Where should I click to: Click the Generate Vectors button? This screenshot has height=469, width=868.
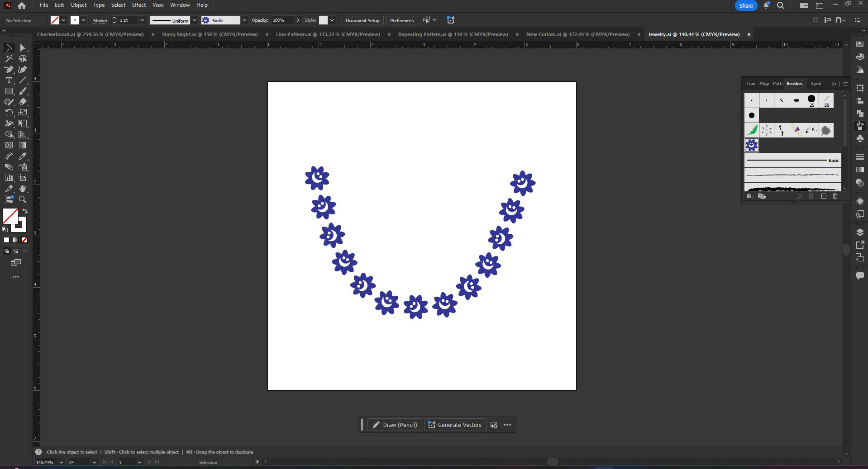(454, 425)
